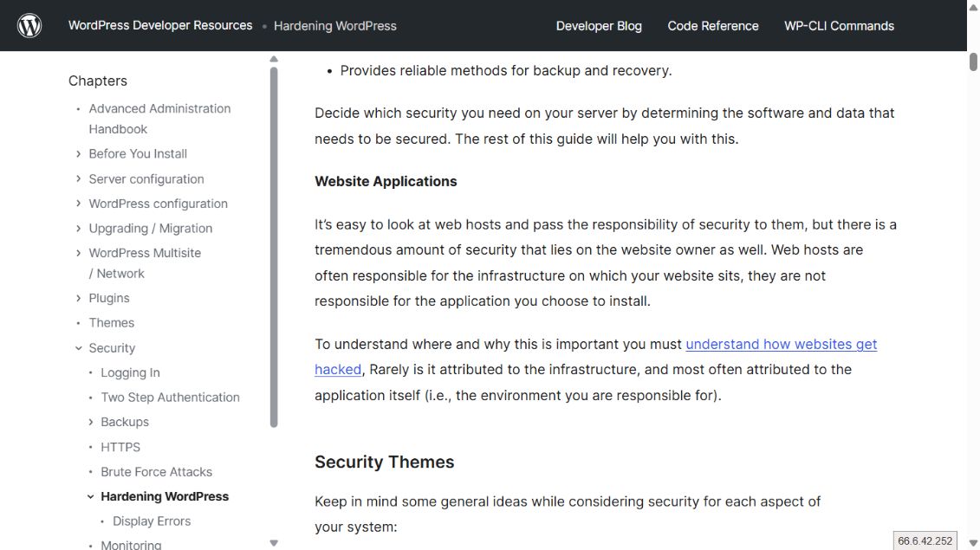This screenshot has height=550, width=980.
Task: Open the Code Reference menu item
Action: point(713,26)
